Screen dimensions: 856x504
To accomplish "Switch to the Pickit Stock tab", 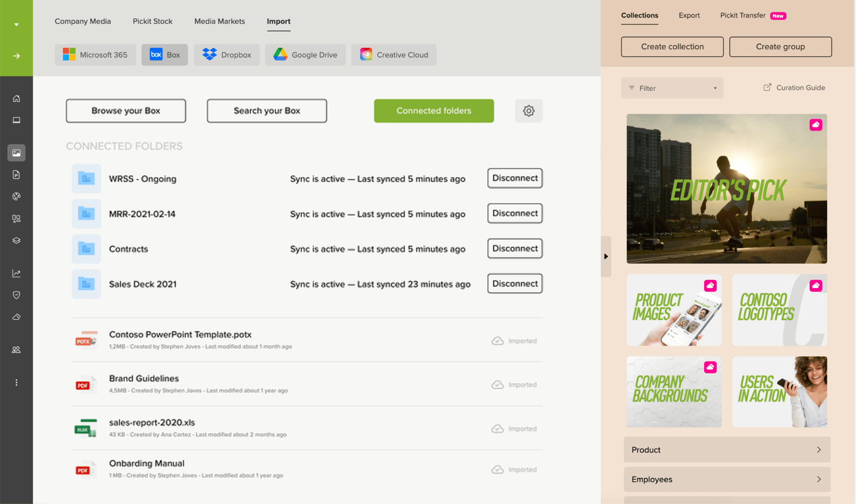I will click(x=152, y=21).
